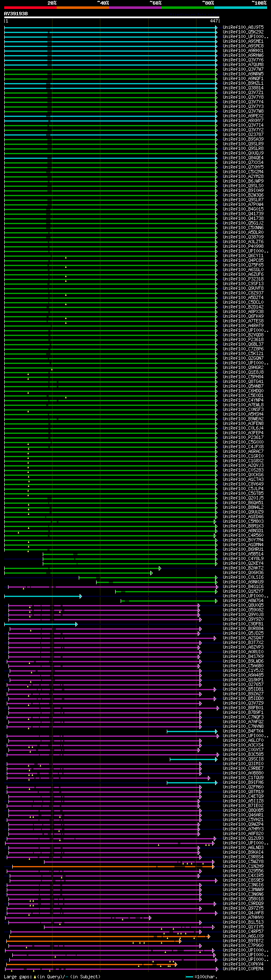This screenshot has height=980, width=271.
Task: Click the cyan alignment bar for UniRef100_B4FTK4
Action: 192,731
